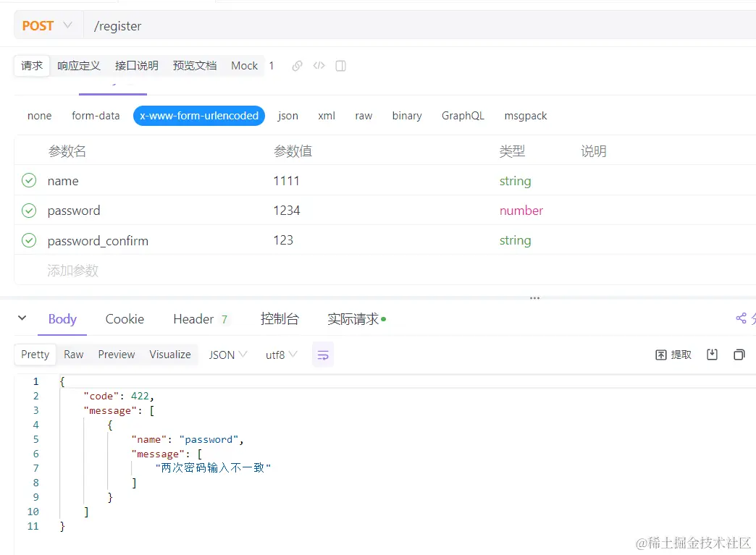Open the POST method dropdown
The width and height of the screenshot is (756, 555).
(49, 25)
